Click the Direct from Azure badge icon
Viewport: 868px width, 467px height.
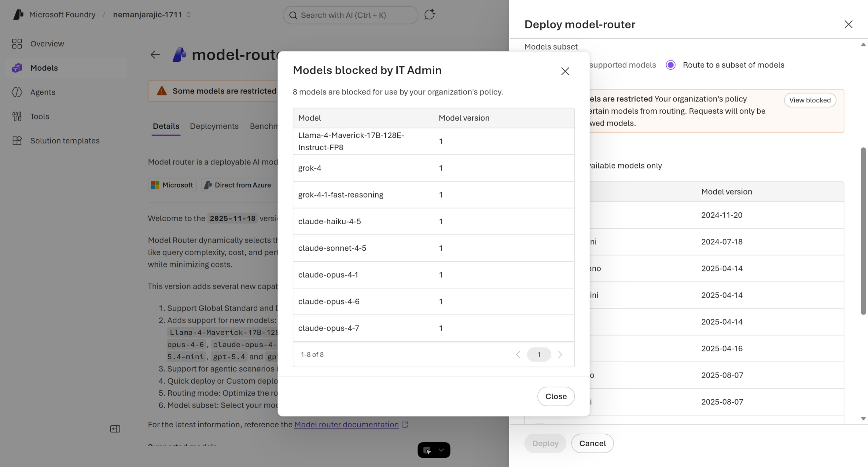208,185
